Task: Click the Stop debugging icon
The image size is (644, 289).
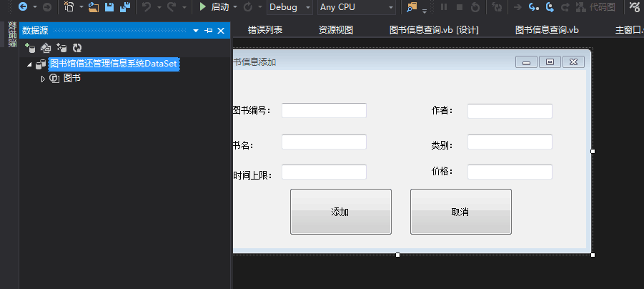Action: tap(460, 7)
